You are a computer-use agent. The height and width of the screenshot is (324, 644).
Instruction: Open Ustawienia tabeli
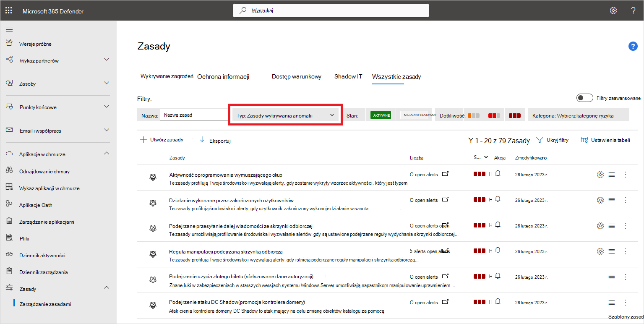(x=605, y=140)
